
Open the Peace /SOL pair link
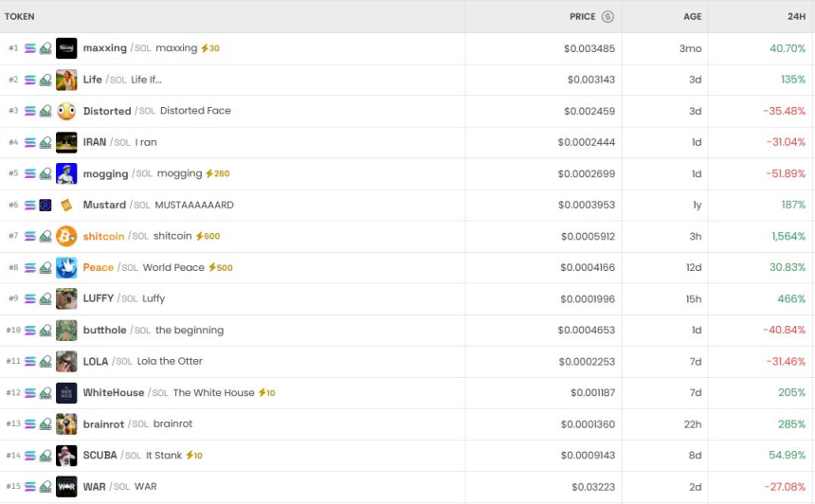(x=110, y=267)
